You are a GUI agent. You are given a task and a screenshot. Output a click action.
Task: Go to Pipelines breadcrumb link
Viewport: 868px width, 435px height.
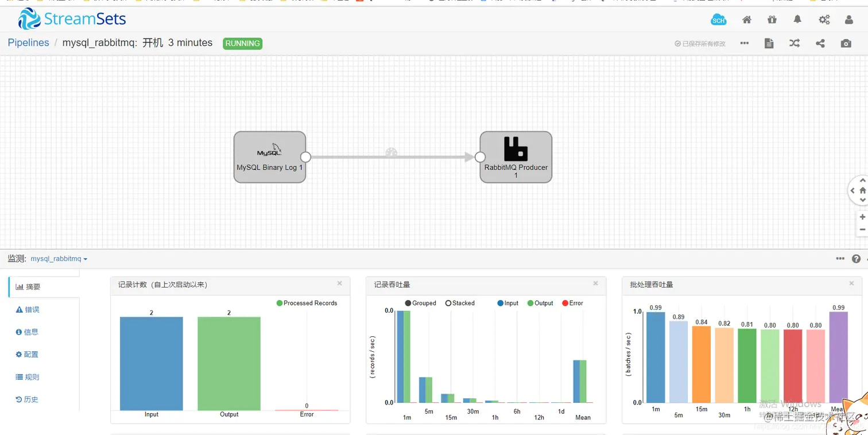(28, 42)
